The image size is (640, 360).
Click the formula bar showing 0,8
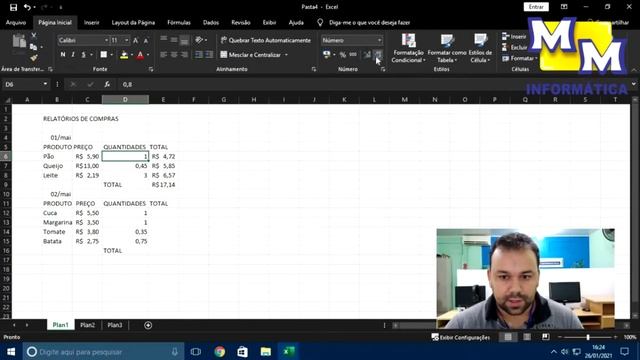click(x=376, y=84)
